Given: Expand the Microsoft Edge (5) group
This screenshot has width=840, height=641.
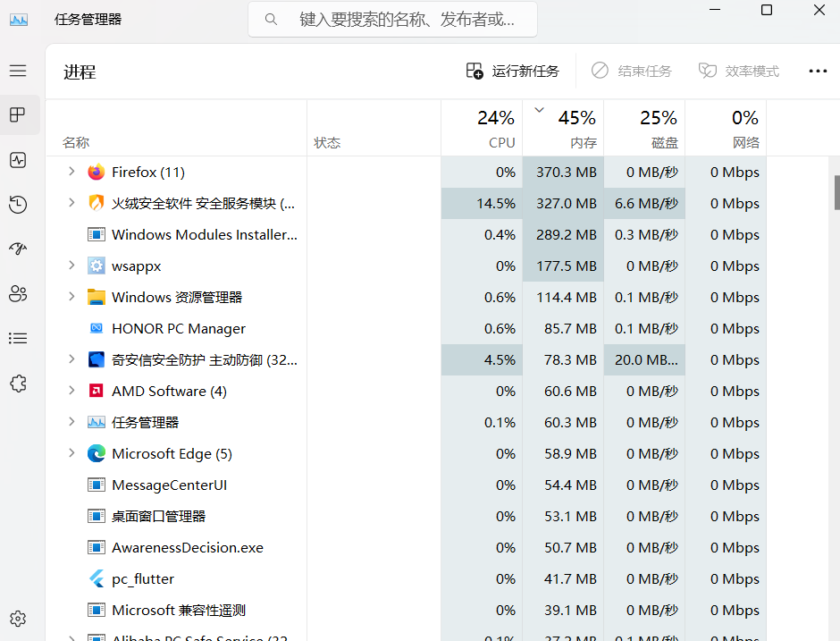Looking at the screenshot, I should pyautogui.click(x=71, y=453).
